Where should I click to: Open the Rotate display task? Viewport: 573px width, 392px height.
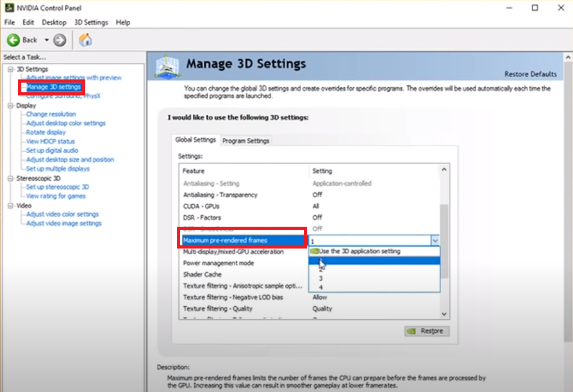pyautogui.click(x=46, y=132)
